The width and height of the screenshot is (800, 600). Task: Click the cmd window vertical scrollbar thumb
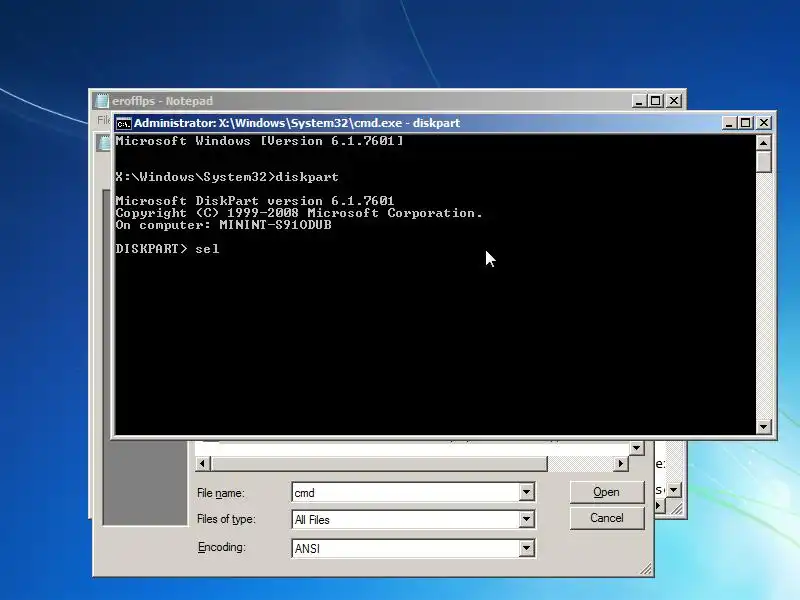click(x=763, y=162)
